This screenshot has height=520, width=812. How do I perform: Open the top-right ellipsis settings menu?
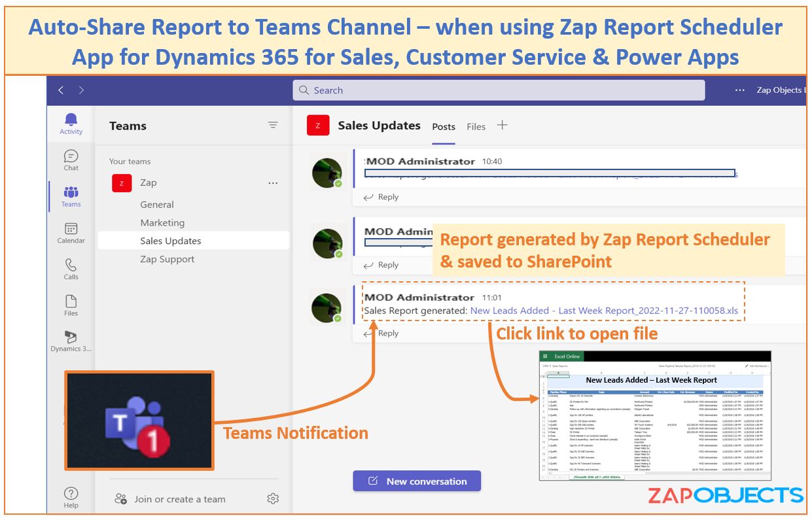(739, 90)
